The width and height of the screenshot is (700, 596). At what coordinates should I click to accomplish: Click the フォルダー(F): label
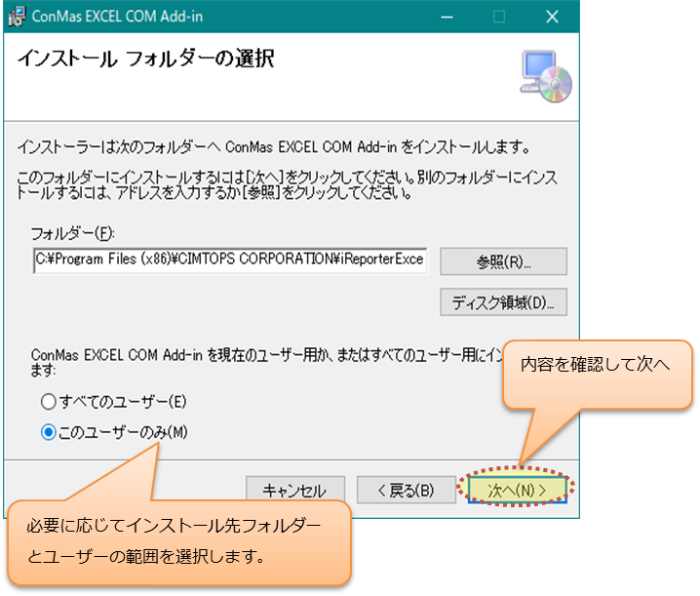point(73,234)
